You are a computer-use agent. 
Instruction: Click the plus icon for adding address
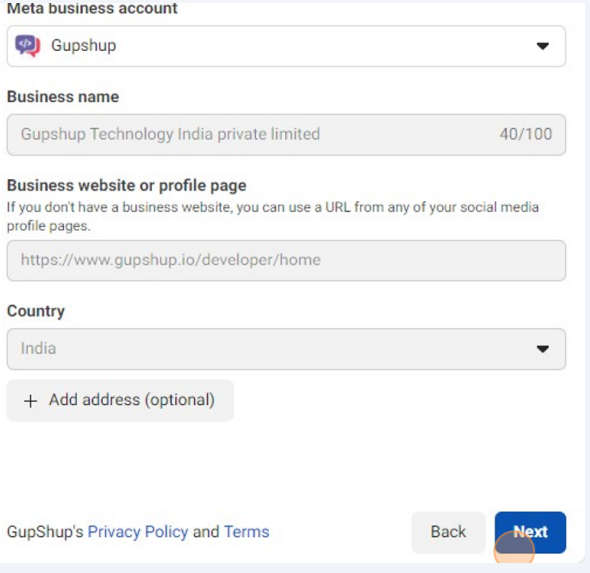coord(30,401)
